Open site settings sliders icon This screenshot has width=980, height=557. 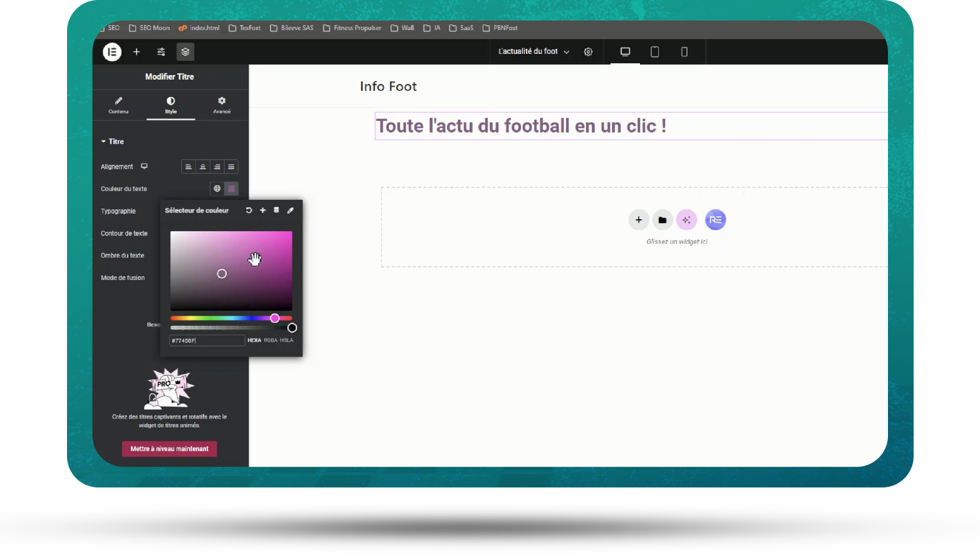[161, 52]
